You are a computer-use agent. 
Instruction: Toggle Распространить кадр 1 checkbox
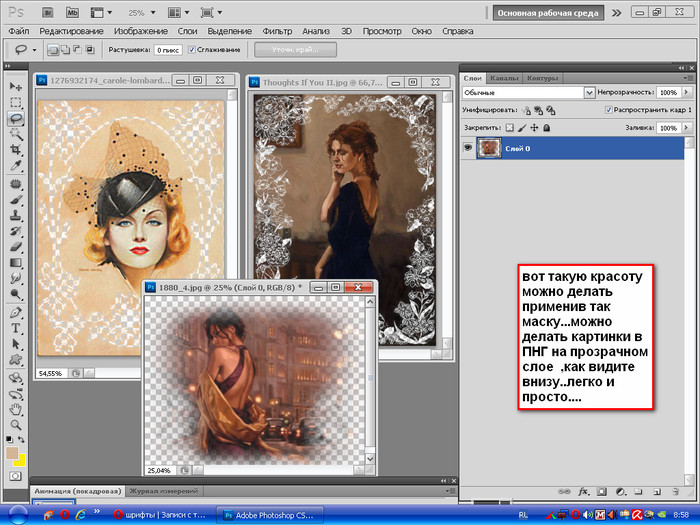tap(609, 109)
